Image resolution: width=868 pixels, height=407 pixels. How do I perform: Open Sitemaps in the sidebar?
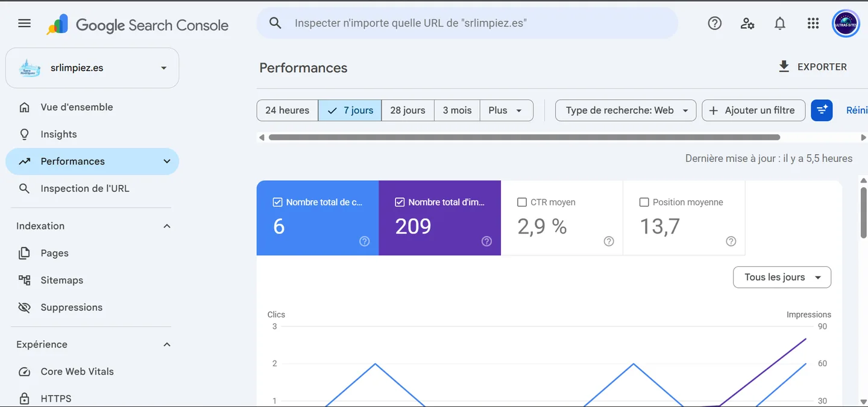pyautogui.click(x=62, y=280)
